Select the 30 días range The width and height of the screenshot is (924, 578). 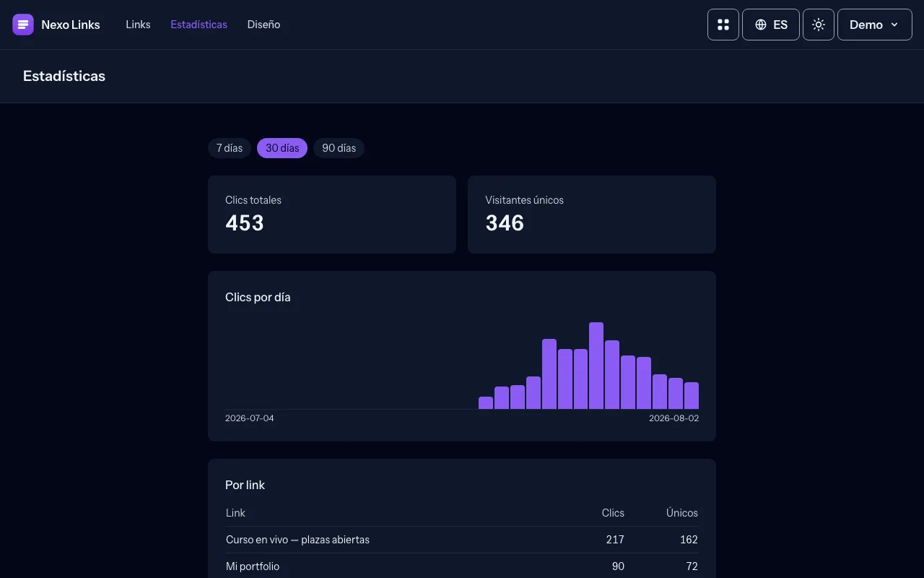[x=282, y=148]
